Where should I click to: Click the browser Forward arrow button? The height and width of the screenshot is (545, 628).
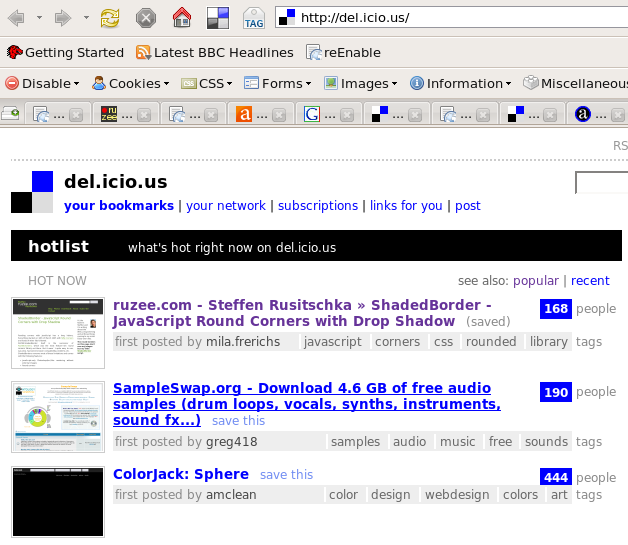(63, 18)
